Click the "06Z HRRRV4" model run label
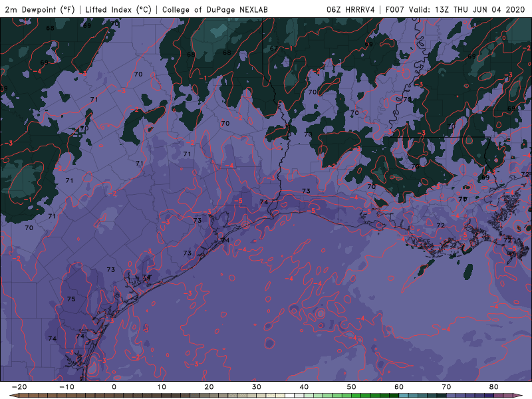Viewport: 532px width, 399px height. [x=350, y=9]
